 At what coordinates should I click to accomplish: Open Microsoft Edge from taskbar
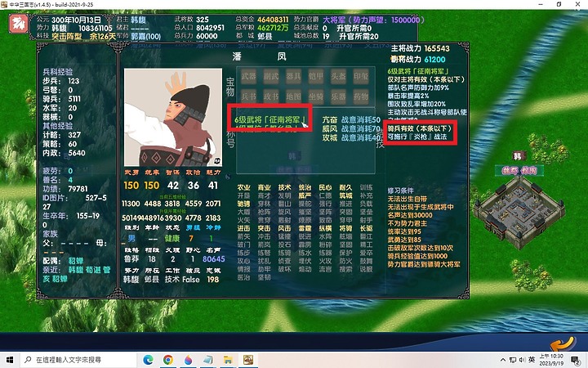click(x=148, y=360)
